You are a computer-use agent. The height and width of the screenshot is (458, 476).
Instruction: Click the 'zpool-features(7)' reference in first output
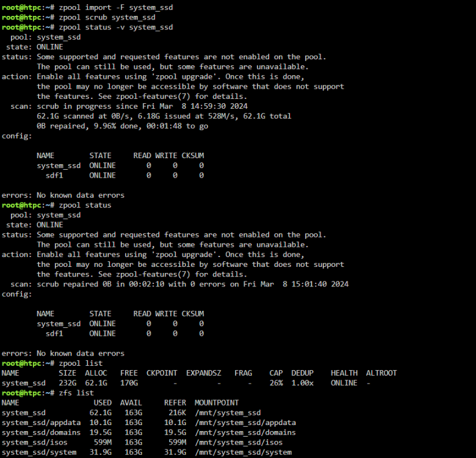pyautogui.click(x=153, y=96)
